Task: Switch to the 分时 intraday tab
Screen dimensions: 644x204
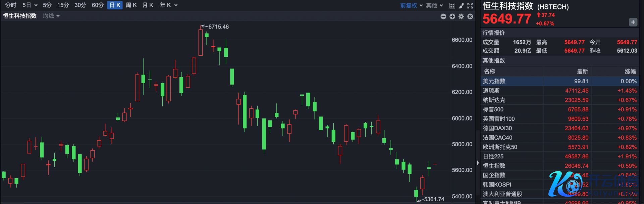Action: tap(11, 5)
